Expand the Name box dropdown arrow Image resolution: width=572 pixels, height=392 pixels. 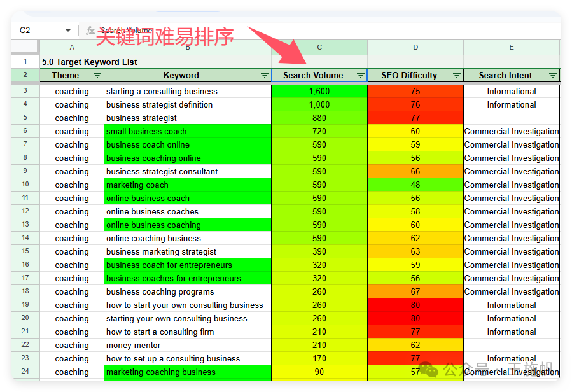68,31
